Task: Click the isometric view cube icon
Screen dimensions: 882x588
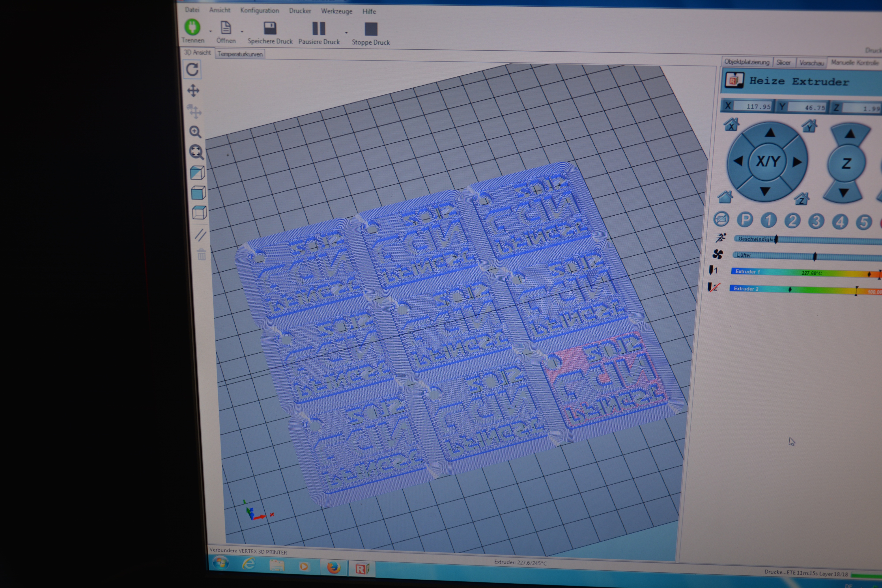Action: (x=198, y=173)
